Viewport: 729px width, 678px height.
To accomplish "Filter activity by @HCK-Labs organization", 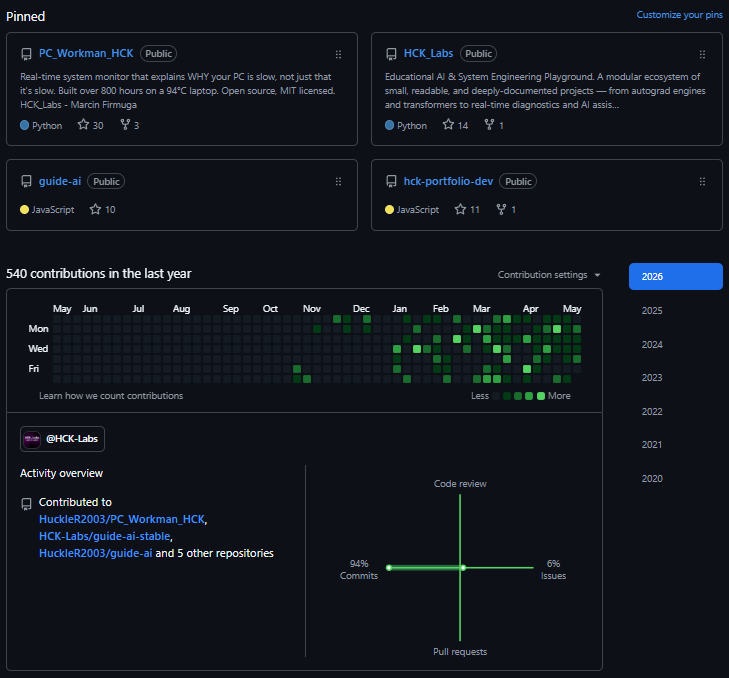I will 62,439.
